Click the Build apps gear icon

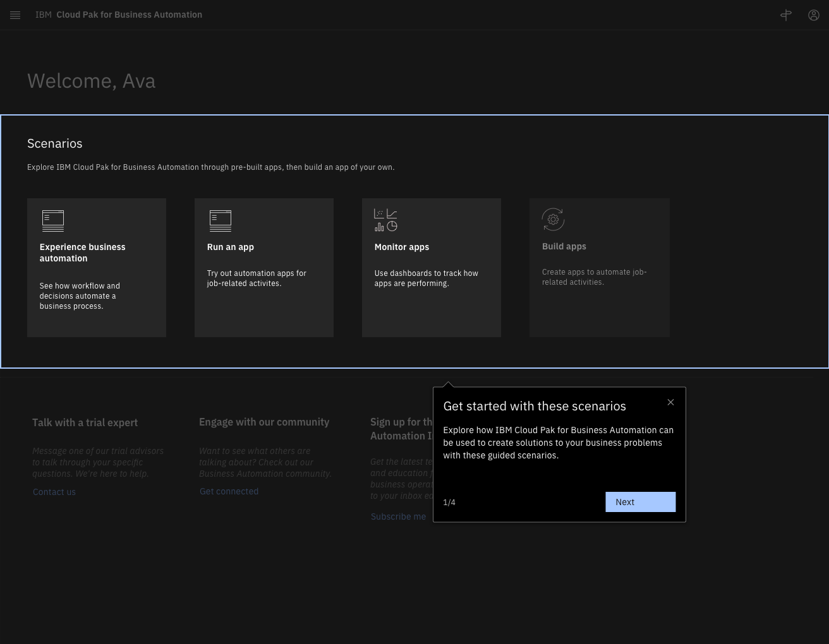[x=553, y=220]
